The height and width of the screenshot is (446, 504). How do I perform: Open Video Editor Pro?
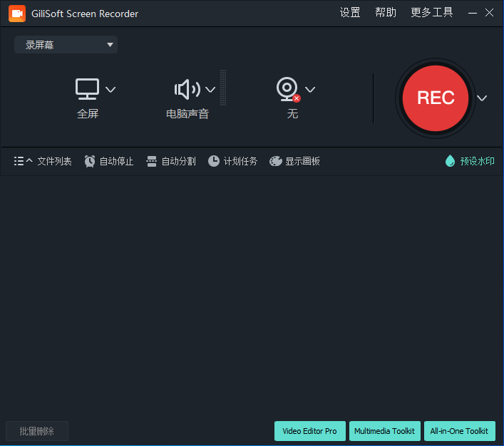[310, 431]
